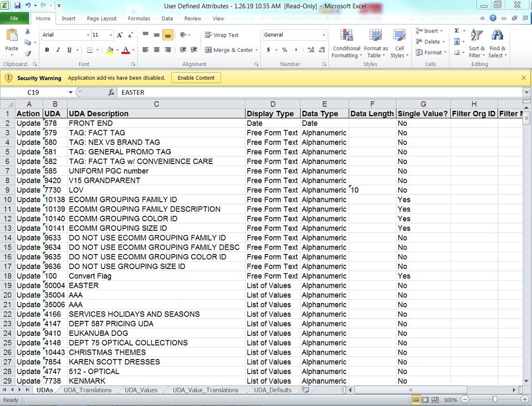Toggle Center horizontal alignment
Viewport: 532px width, 406px height.
(157, 50)
